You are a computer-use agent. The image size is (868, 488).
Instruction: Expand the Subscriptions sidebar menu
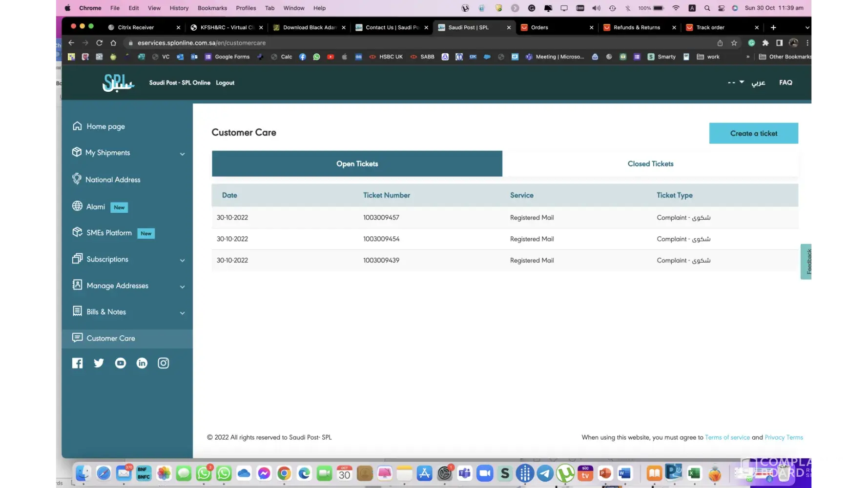click(x=182, y=260)
